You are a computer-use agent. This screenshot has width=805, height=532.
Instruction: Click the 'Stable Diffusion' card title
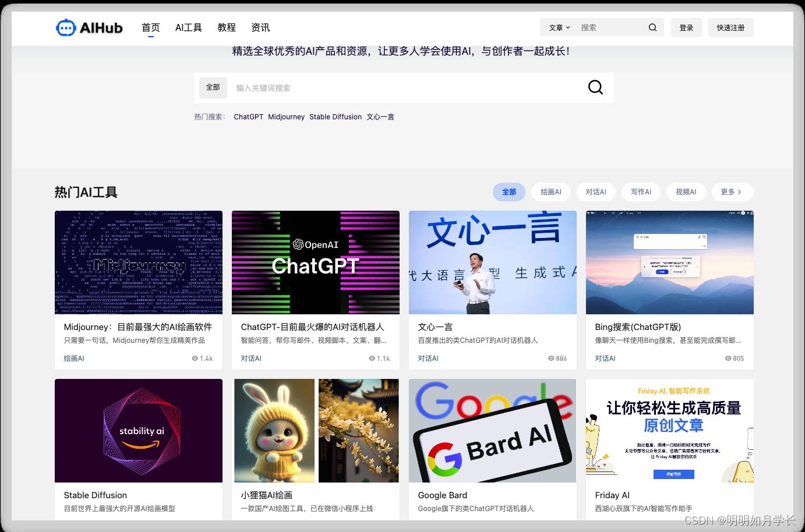tap(96, 495)
